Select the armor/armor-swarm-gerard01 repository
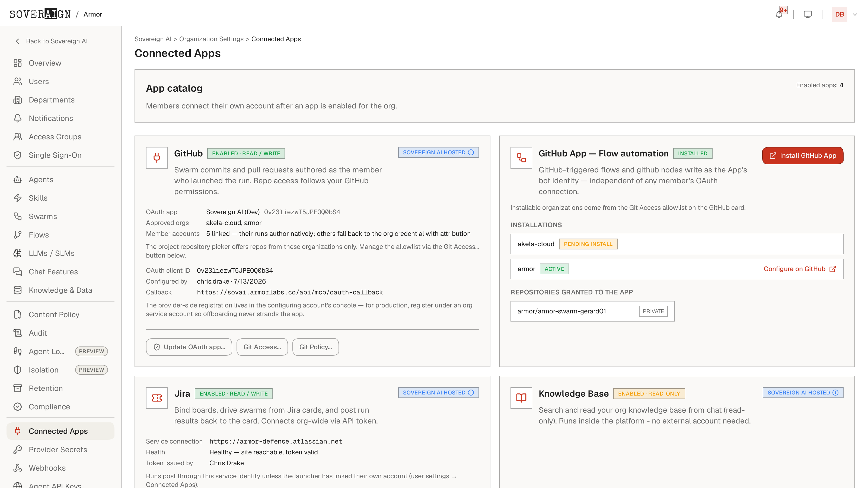Image resolution: width=868 pixels, height=488 pixels. pyautogui.click(x=592, y=311)
